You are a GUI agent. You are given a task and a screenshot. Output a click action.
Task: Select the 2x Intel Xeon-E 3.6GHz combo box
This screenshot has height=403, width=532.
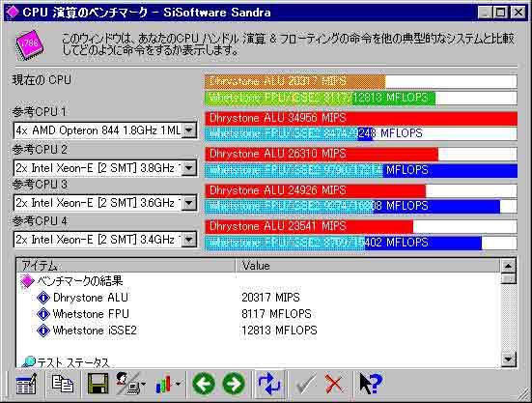(x=105, y=203)
